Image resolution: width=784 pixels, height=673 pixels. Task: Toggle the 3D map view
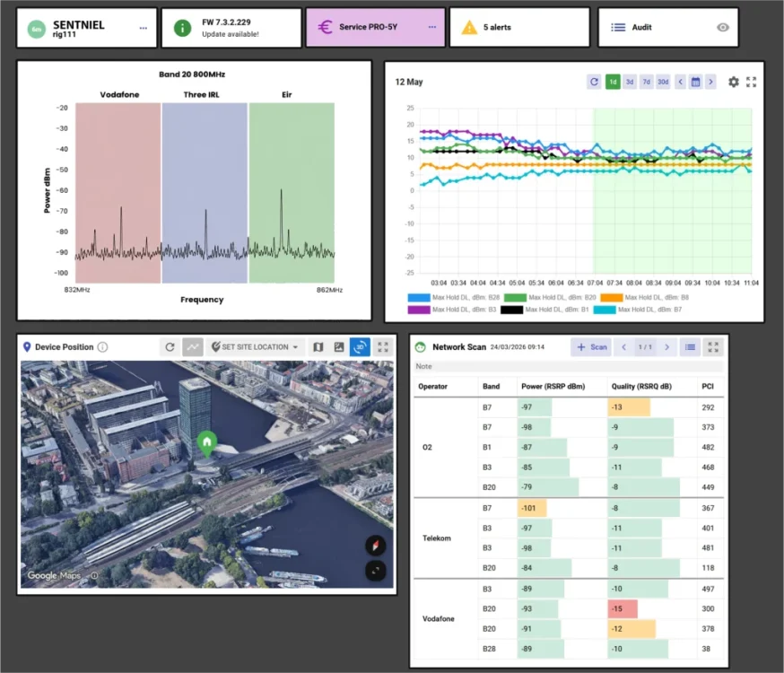tap(360, 347)
